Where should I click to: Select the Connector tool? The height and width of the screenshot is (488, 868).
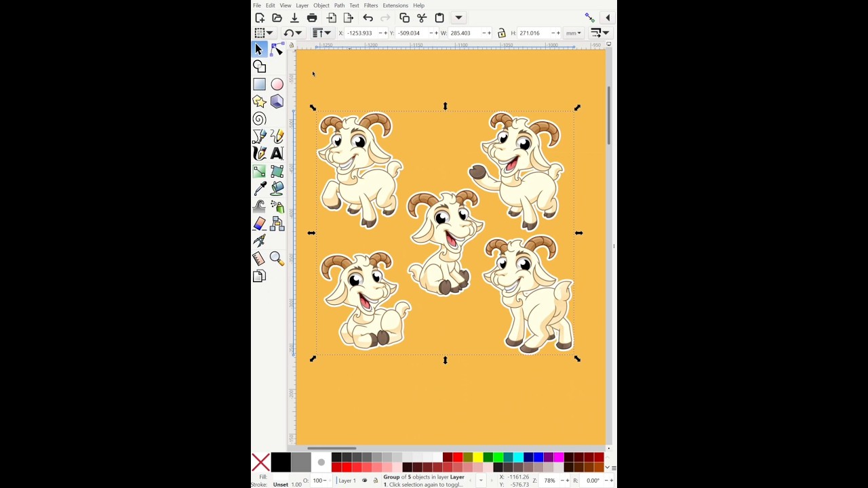[x=277, y=224]
